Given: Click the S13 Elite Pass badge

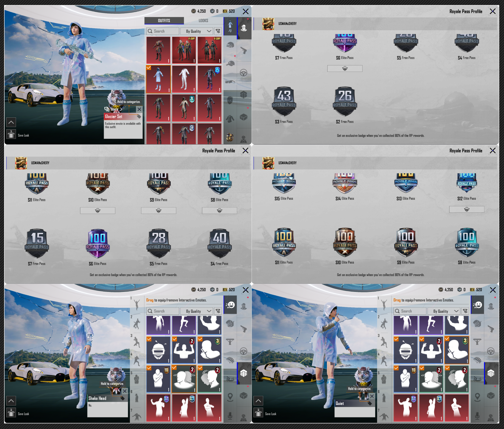Looking at the screenshot, I should pos(406,183).
